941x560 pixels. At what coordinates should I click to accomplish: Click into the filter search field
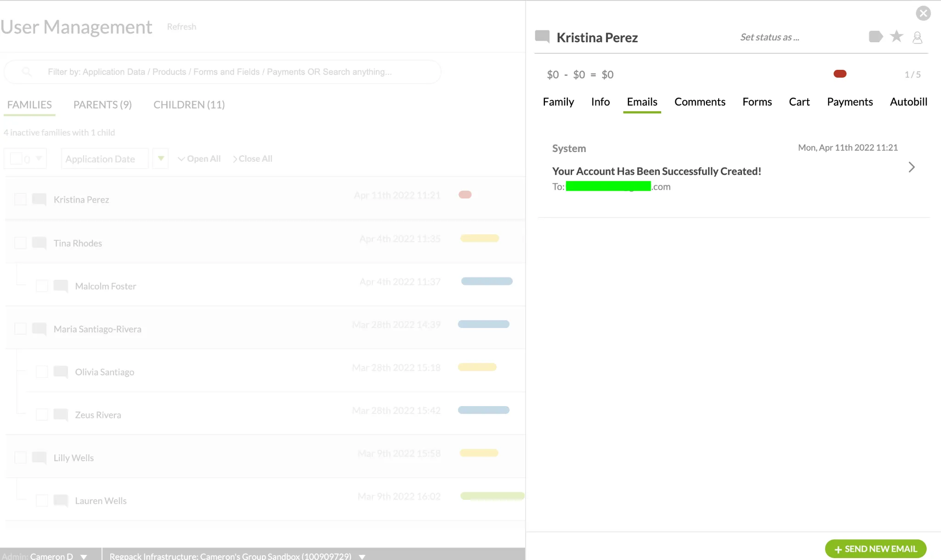pos(223,72)
